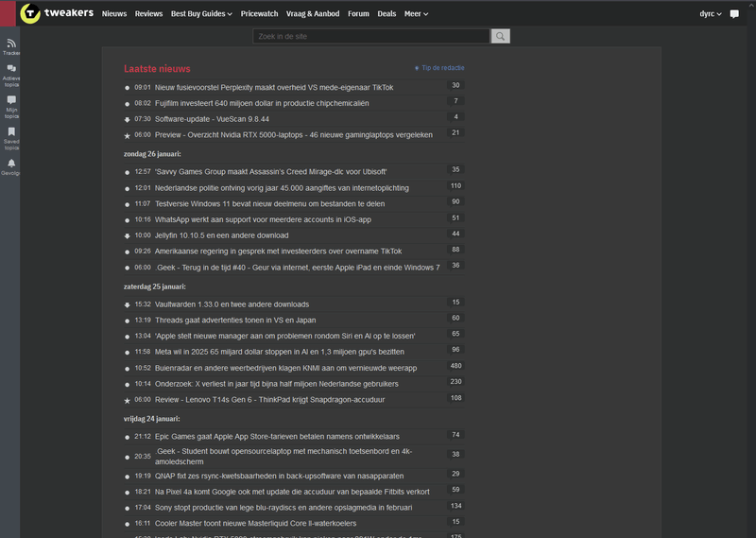Click the download arrow icon beside Jellyfin 10.10.5
This screenshot has width=756, height=538.
tap(128, 236)
